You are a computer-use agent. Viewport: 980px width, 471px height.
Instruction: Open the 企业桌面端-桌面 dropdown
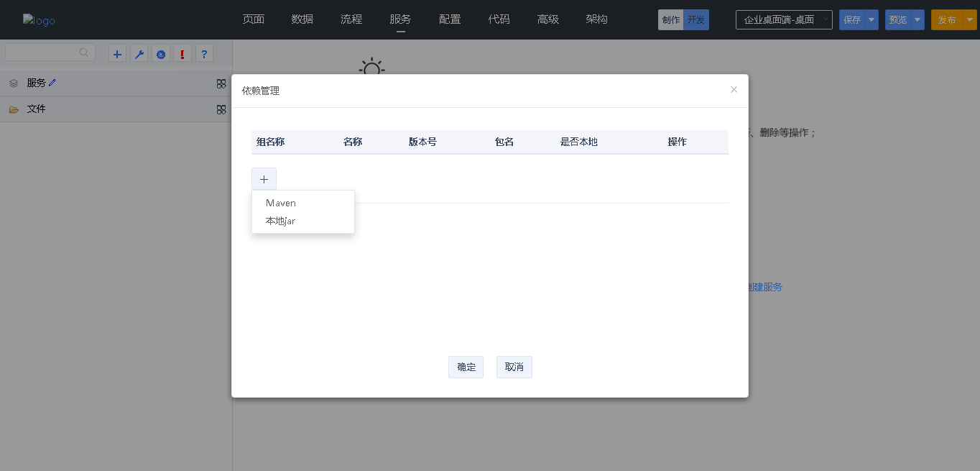(784, 20)
